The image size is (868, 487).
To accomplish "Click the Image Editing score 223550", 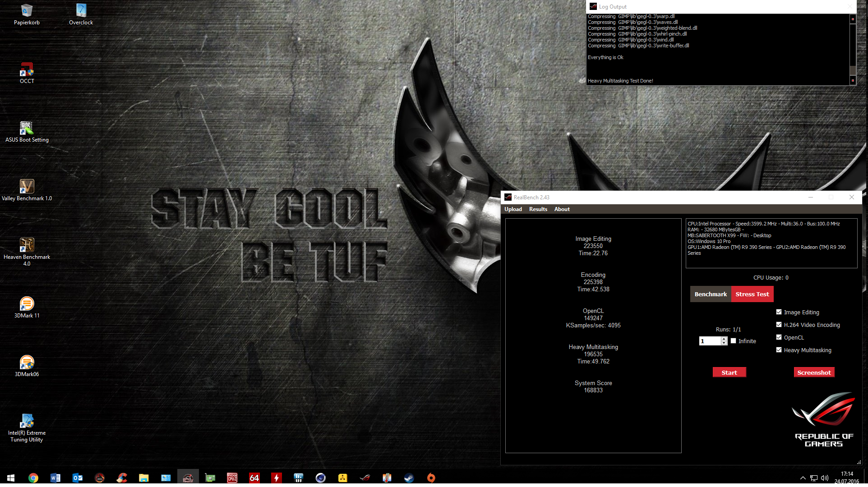I will click(593, 246).
